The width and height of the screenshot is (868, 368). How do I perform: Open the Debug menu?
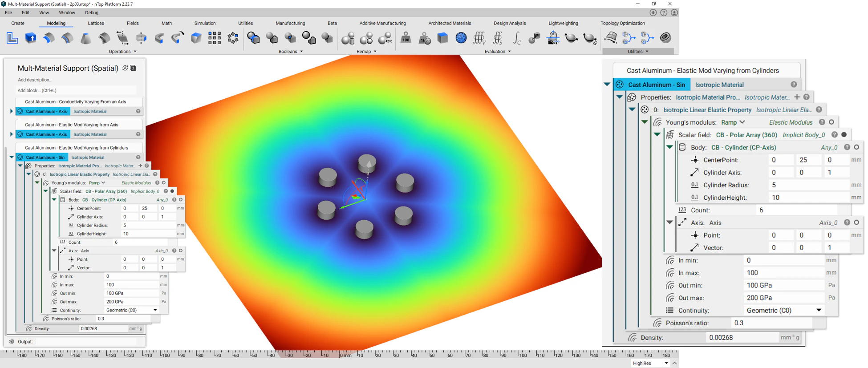[x=92, y=12]
